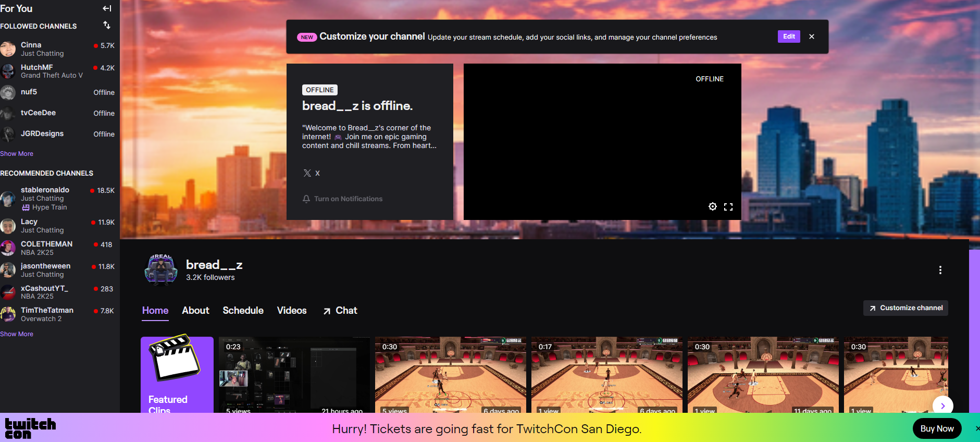This screenshot has width=980, height=442.
Task: Dismiss the Customize your channel banner
Action: coord(811,36)
